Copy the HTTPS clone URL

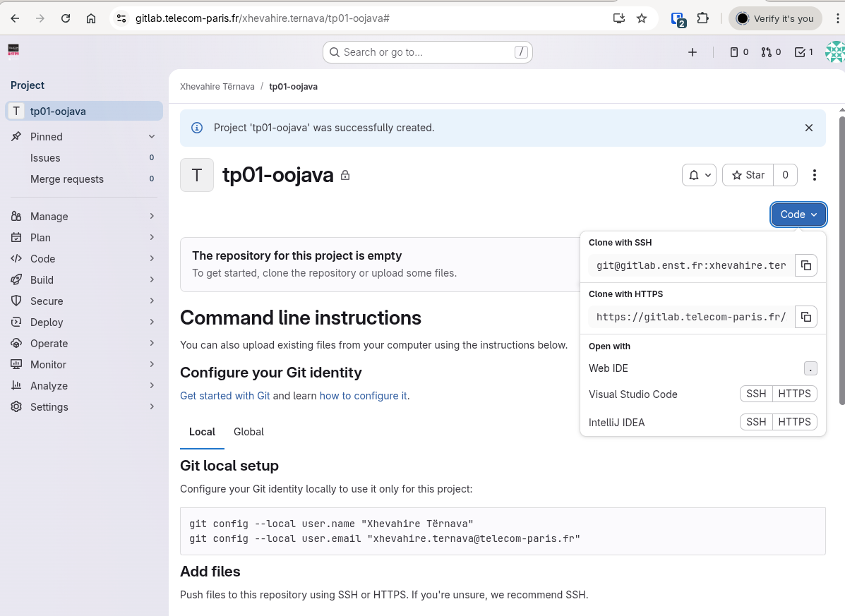click(x=805, y=317)
